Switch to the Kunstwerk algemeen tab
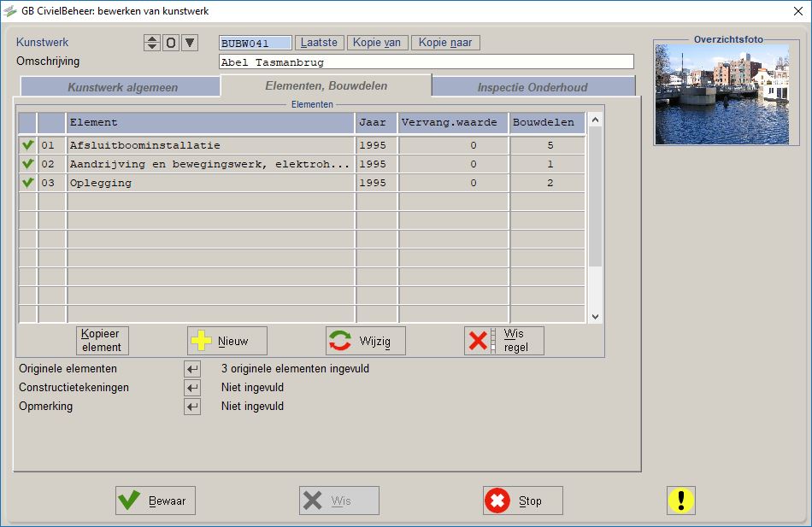The image size is (812, 527). [121, 87]
